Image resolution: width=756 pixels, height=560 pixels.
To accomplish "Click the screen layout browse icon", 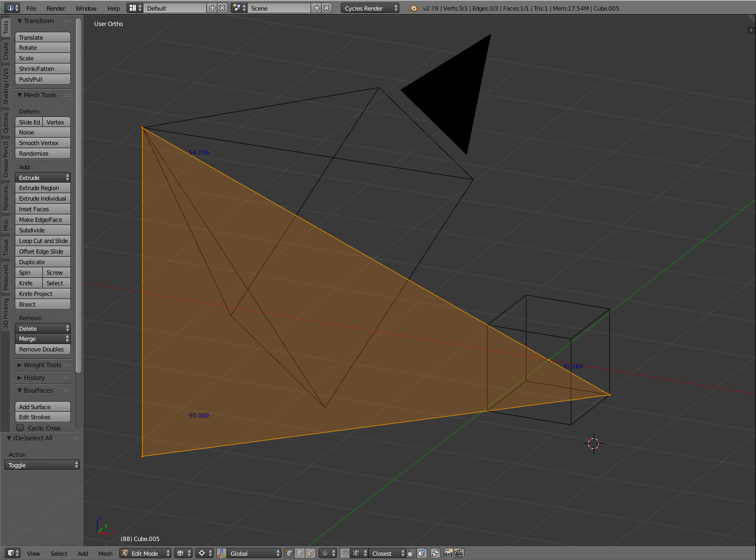I will coord(135,8).
